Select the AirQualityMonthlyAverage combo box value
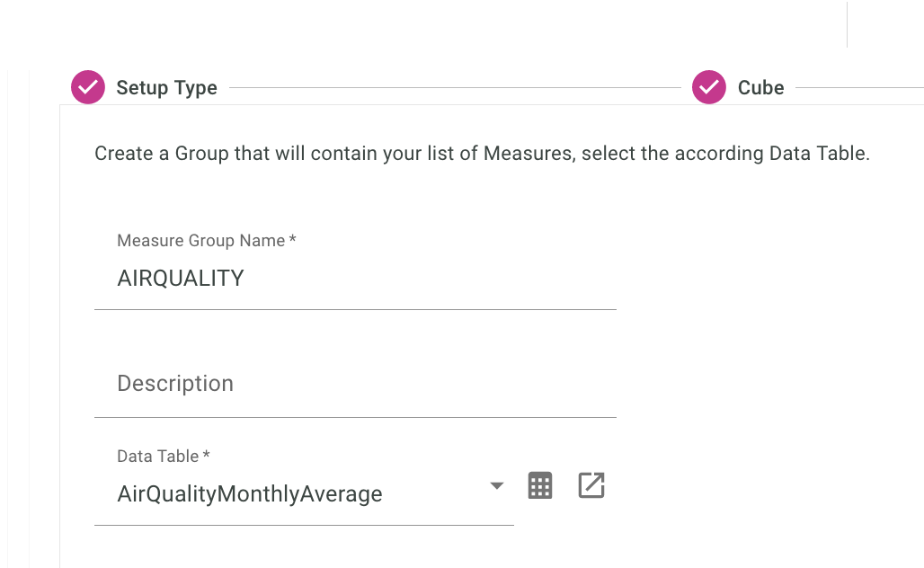924x568 pixels. pyautogui.click(x=250, y=493)
